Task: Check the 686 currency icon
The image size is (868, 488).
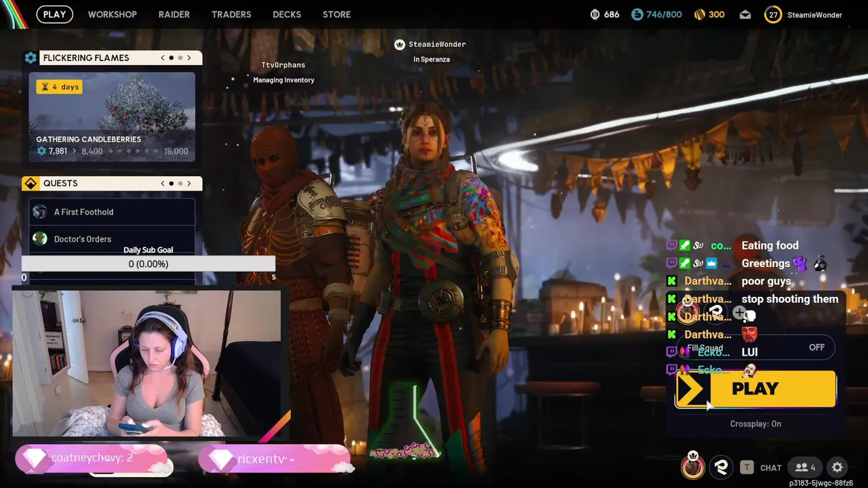Action: pos(595,14)
